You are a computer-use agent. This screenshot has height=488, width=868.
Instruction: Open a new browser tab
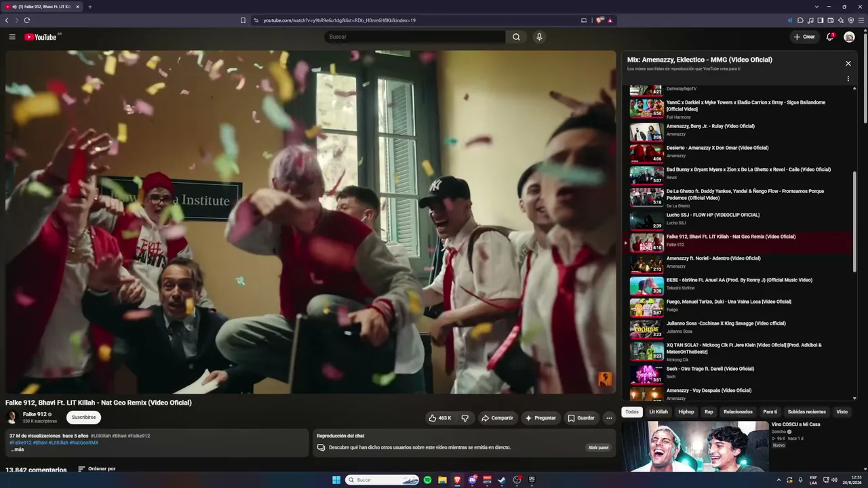click(90, 7)
